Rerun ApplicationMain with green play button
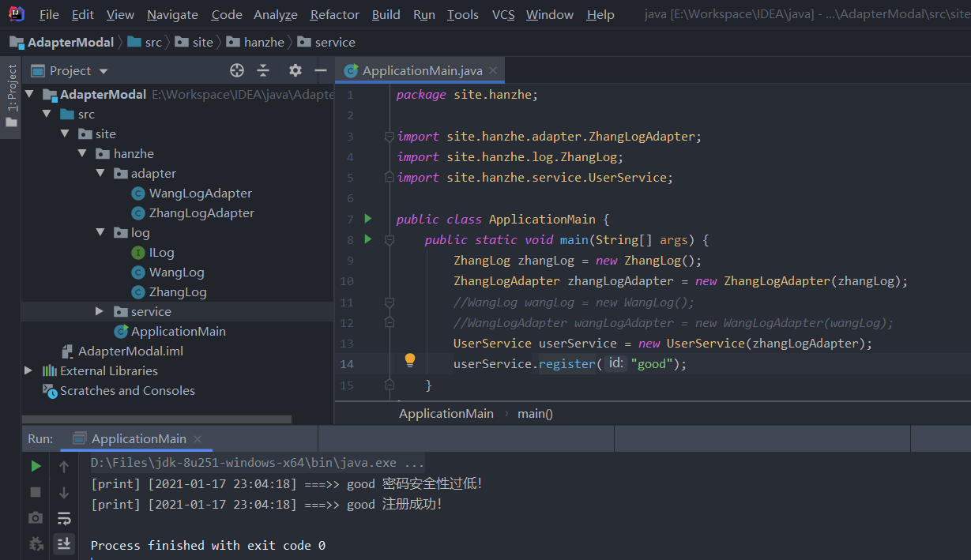 36,466
